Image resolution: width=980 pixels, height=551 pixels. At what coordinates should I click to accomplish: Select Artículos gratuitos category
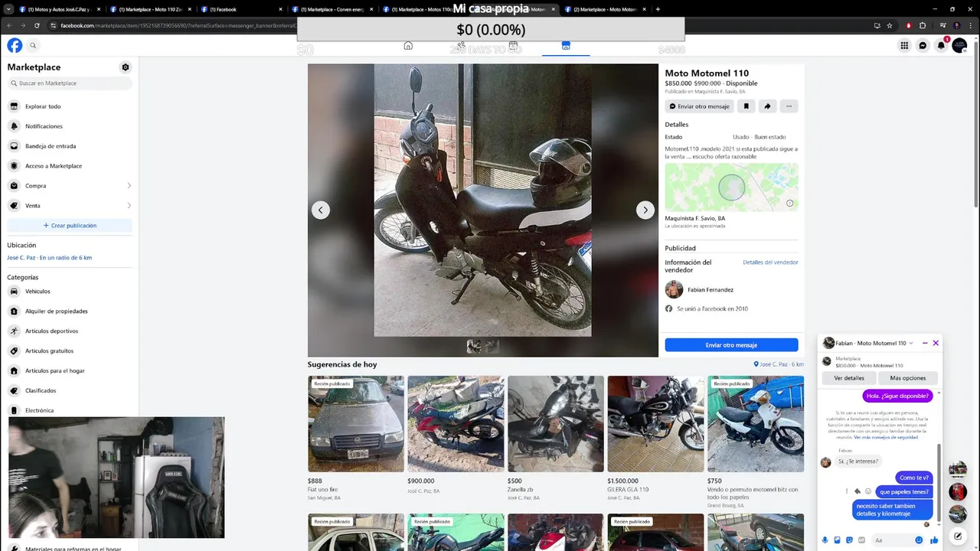tap(69, 351)
